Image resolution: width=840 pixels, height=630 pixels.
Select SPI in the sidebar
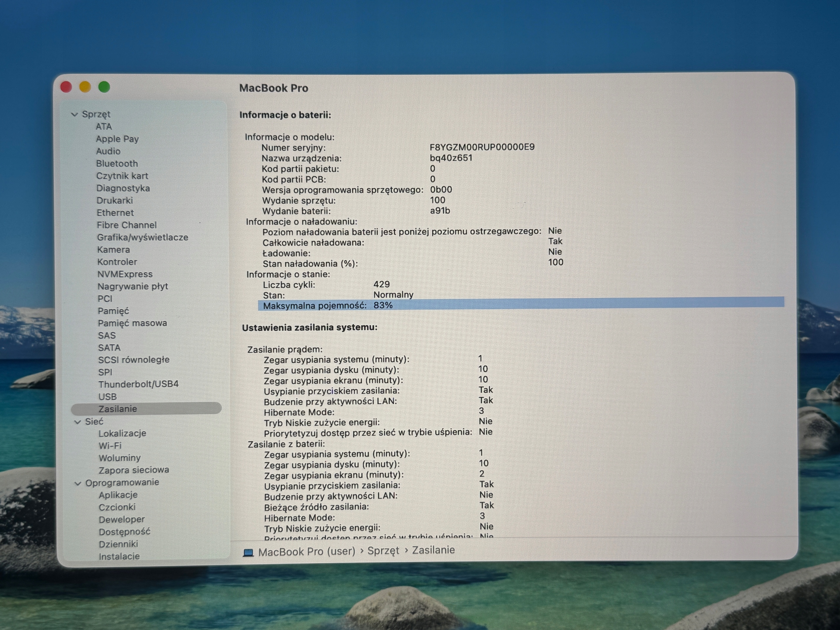point(105,372)
